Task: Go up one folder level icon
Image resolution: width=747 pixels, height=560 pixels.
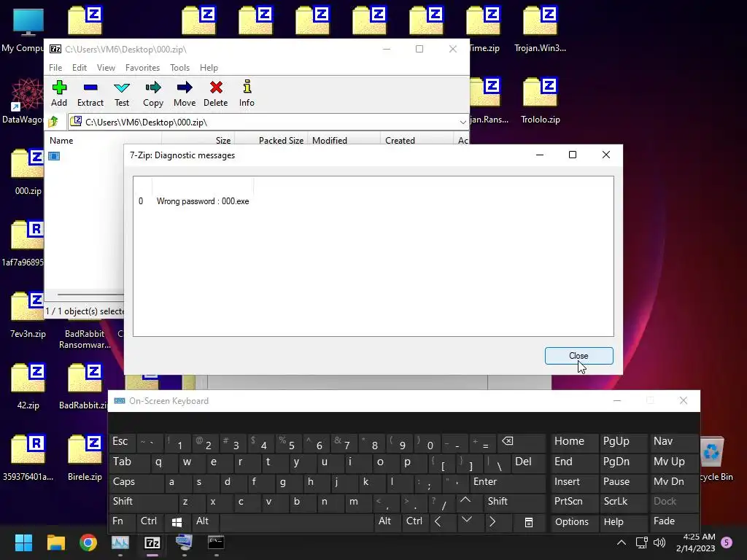Action: pos(53,122)
